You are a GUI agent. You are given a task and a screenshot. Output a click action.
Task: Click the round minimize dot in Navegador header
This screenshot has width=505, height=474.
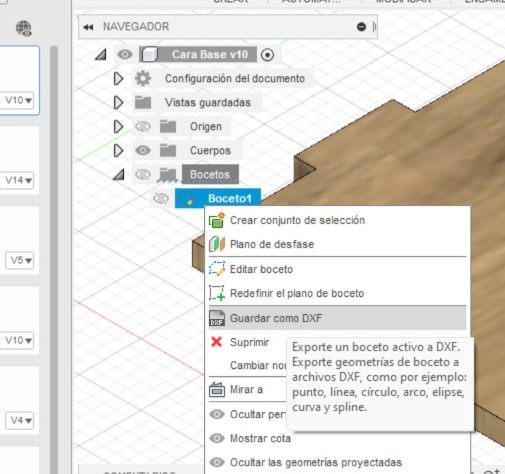pyautogui.click(x=361, y=27)
